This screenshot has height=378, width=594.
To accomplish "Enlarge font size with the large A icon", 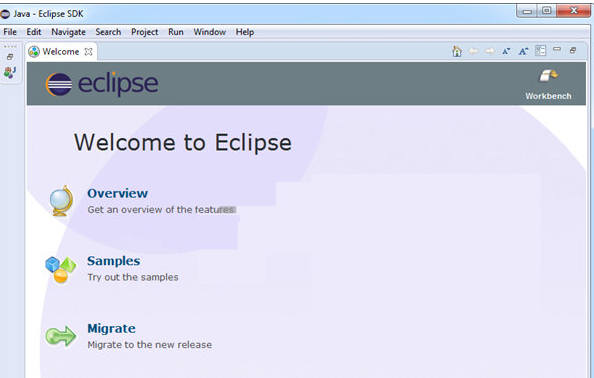I will pos(523,51).
